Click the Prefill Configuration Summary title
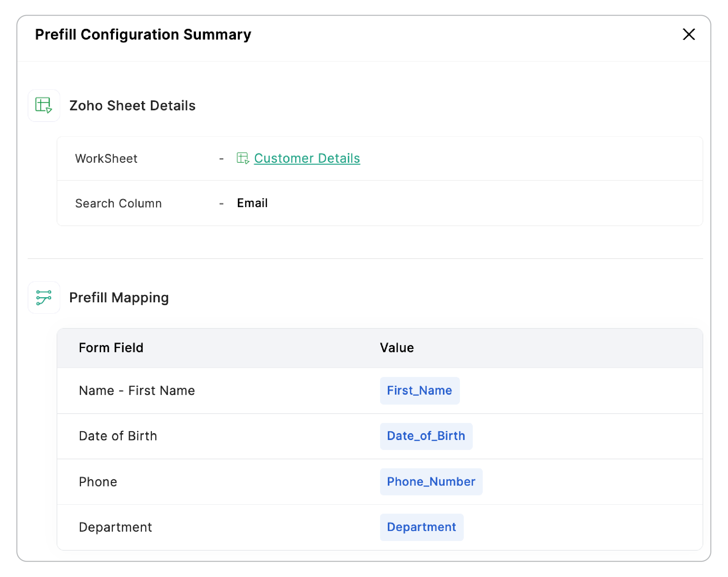Viewport: 728px width, 577px height. click(x=143, y=34)
